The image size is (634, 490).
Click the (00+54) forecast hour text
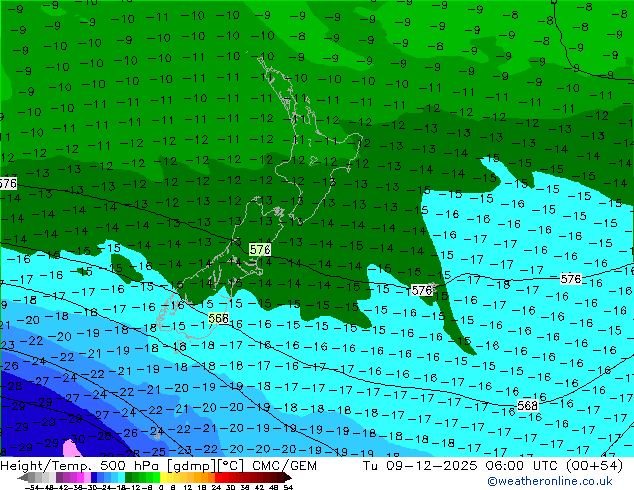(594, 466)
